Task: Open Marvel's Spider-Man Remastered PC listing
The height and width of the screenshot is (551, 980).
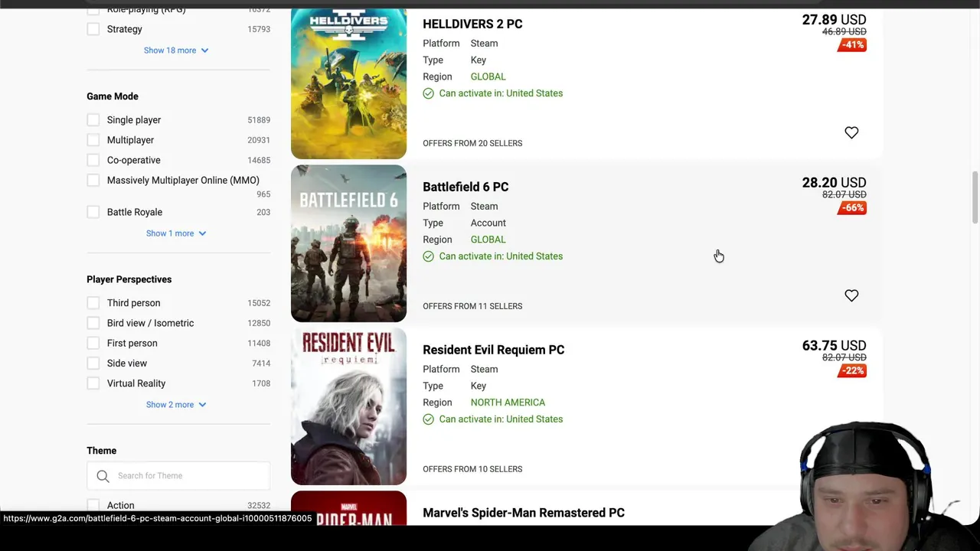Action: click(x=524, y=513)
